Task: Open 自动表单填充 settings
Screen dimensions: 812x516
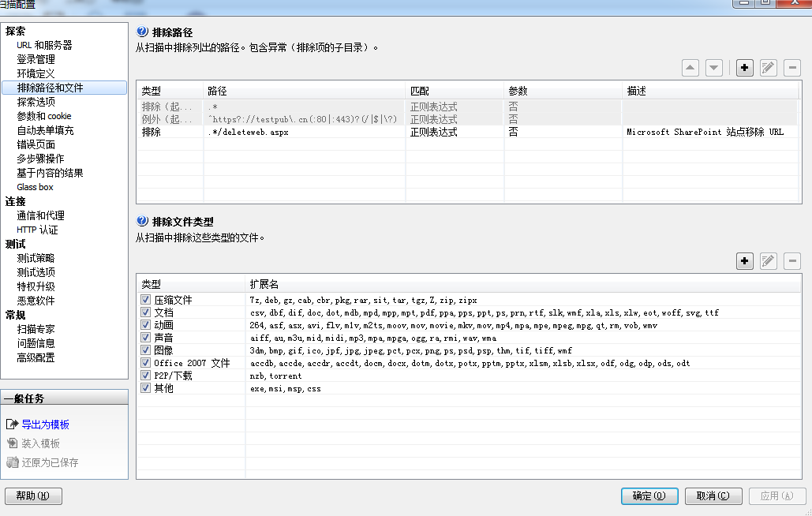Action: pos(45,130)
